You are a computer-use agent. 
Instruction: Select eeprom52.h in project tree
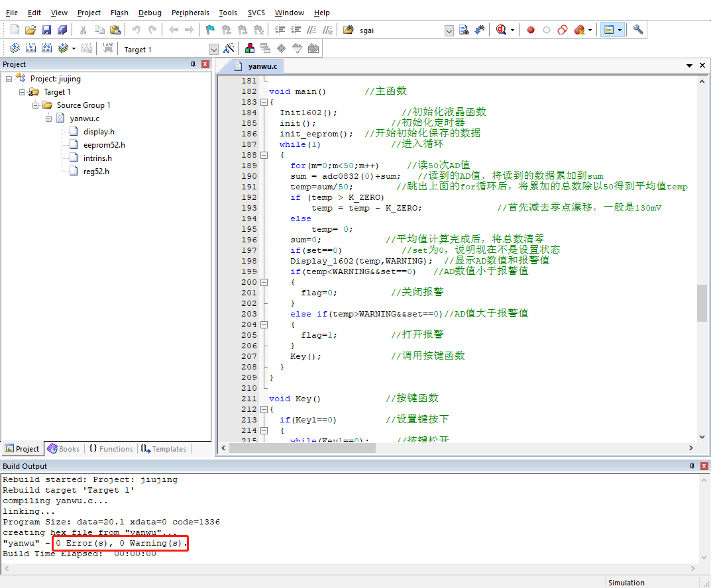click(x=104, y=145)
